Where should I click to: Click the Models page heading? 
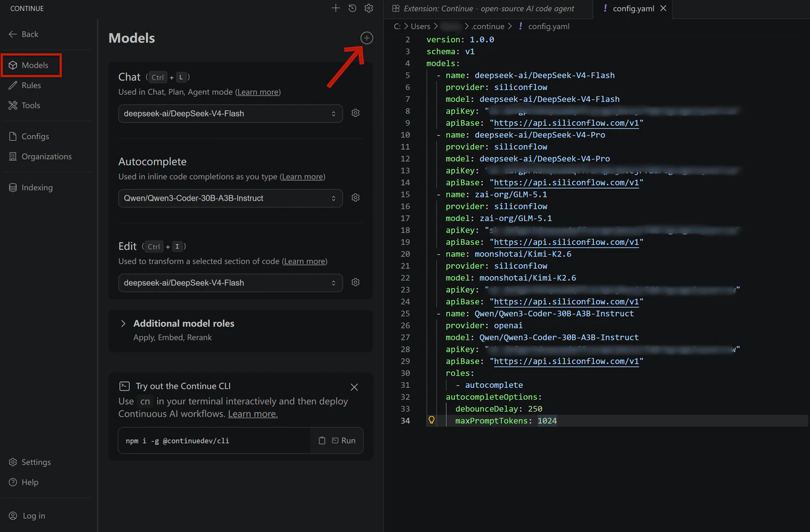click(132, 38)
